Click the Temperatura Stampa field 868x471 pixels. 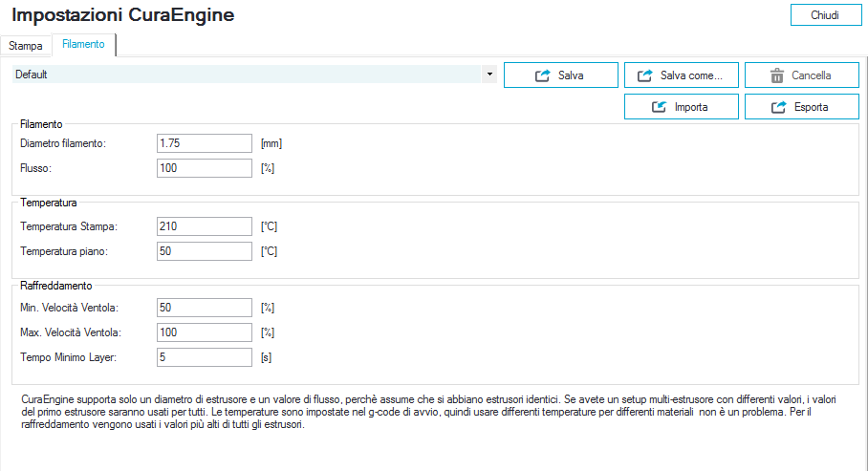[204, 226]
